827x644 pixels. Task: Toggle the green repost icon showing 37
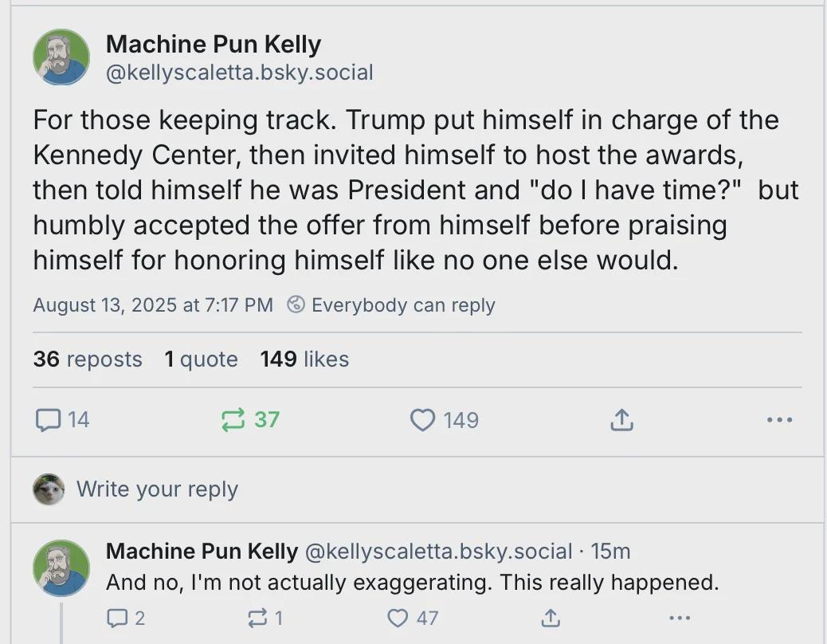coord(233,419)
